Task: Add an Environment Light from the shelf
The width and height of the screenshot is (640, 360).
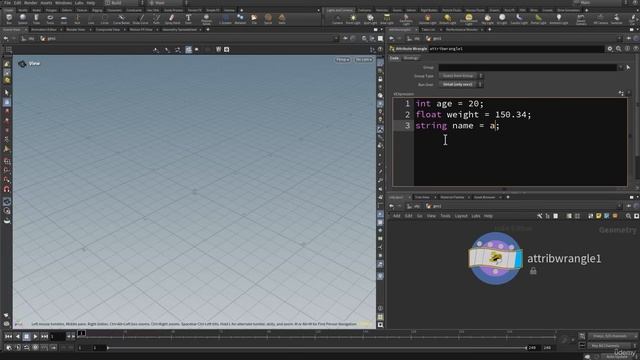Action: 469,19
